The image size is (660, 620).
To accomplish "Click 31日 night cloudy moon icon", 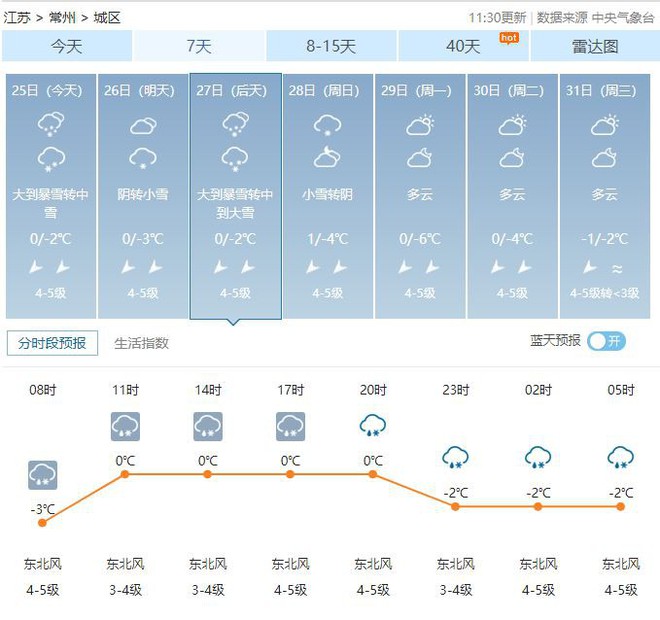I will tap(605, 157).
